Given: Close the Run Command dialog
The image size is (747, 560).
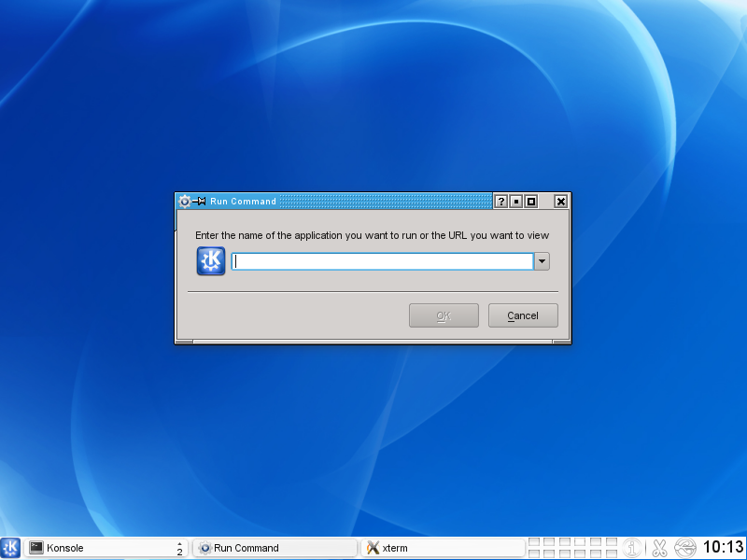Looking at the screenshot, I should click(561, 202).
